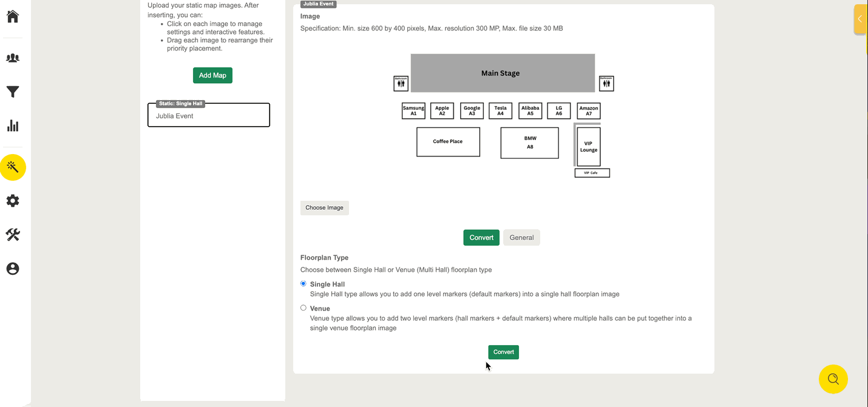This screenshot has width=868, height=407.
Task: Switch to the Convert tab
Action: [x=481, y=238]
